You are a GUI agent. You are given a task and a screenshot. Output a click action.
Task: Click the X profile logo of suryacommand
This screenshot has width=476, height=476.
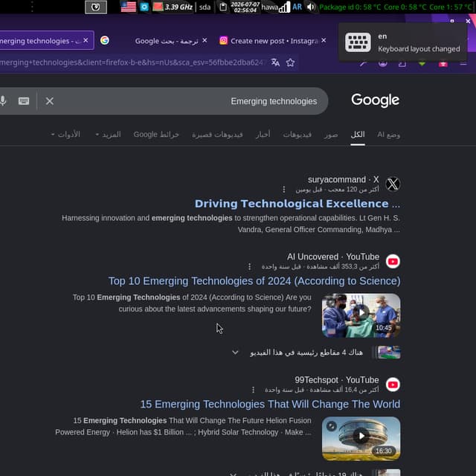pyautogui.click(x=393, y=184)
